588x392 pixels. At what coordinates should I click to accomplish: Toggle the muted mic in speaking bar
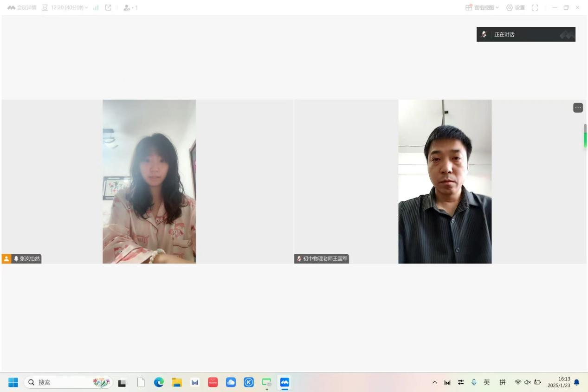484,34
